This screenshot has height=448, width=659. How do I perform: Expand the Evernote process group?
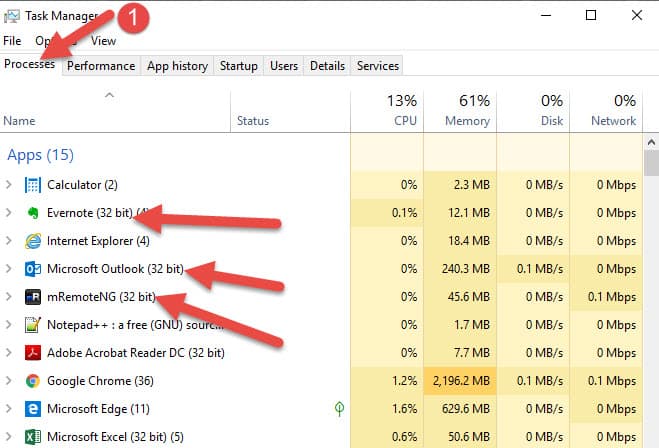click(x=8, y=213)
